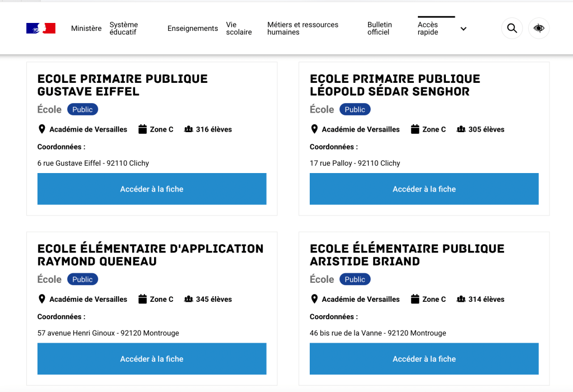Open the Enseignements menu
Screen dimensions: 573x392
193,29
